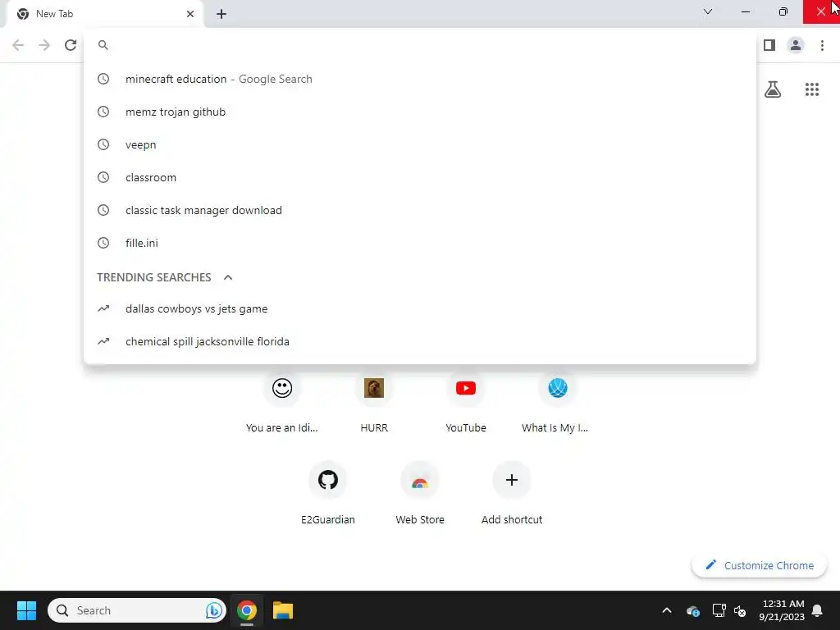This screenshot has height=630, width=840.
Task: Click the Chrome taskbar icon
Action: pyautogui.click(x=247, y=610)
